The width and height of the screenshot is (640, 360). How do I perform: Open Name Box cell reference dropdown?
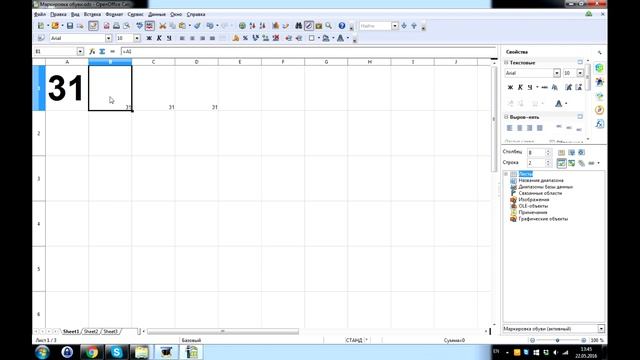80,51
